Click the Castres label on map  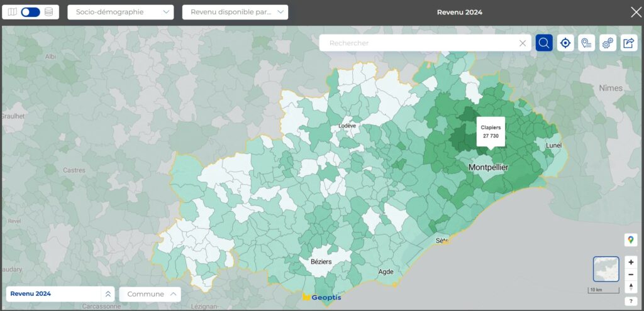pos(74,170)
